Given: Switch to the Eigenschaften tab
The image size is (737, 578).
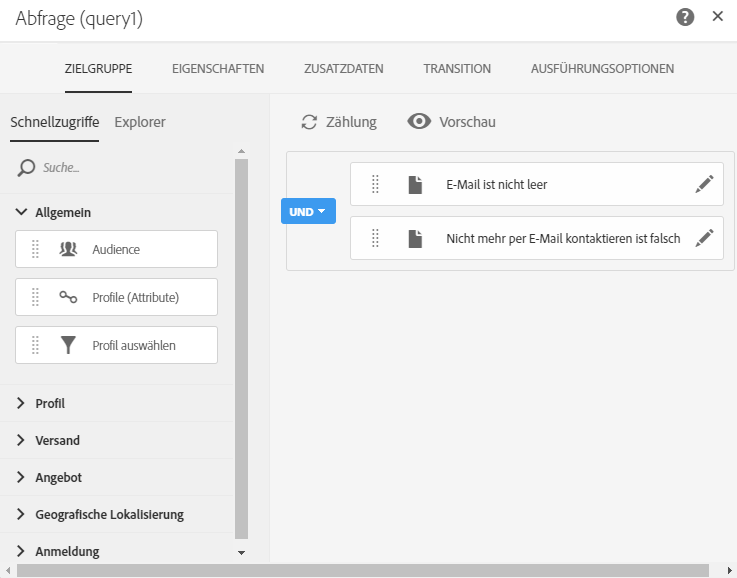Looking at the screenshot, I should 218,69.
